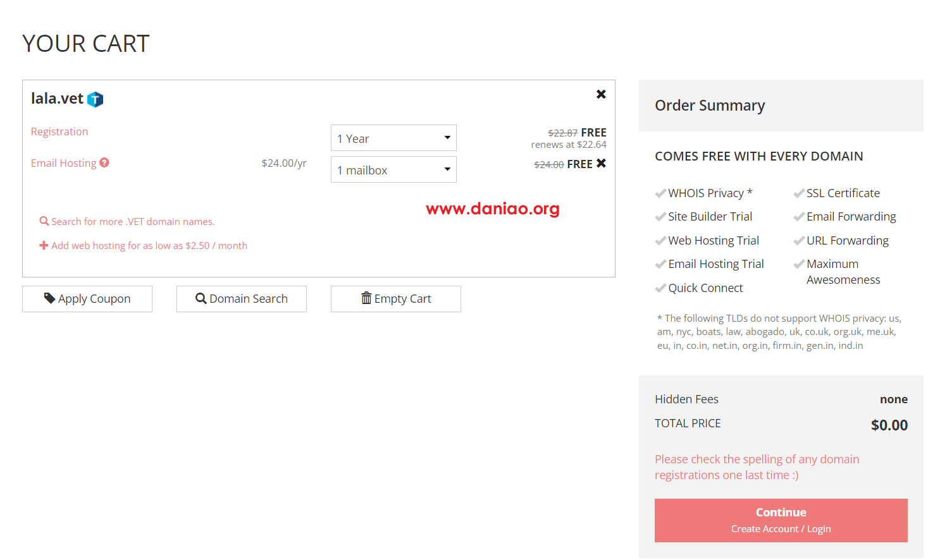
Task: Open Search for more .VET domain names
Action: pyautogui.click(x=133, y=221)
